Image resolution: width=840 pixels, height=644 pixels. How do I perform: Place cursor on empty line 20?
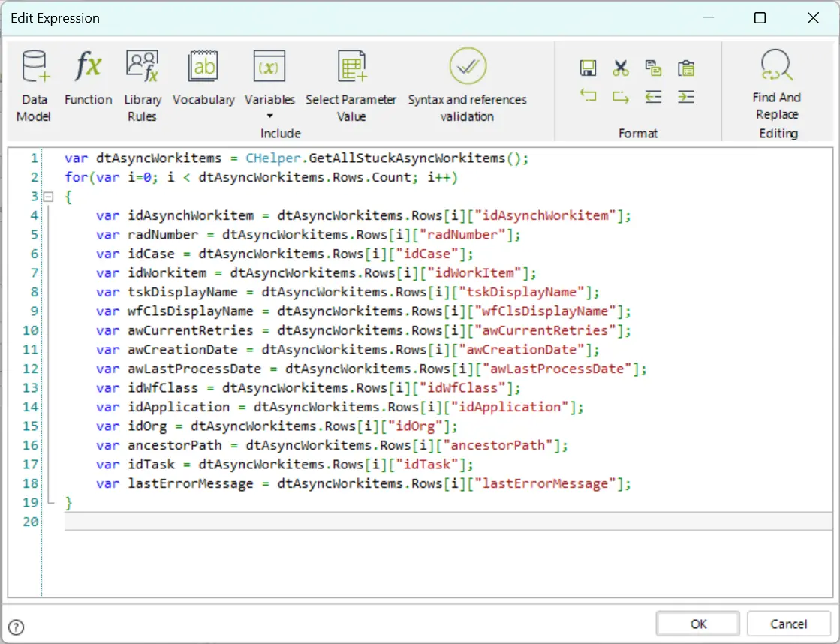click(x=448, y=522)
